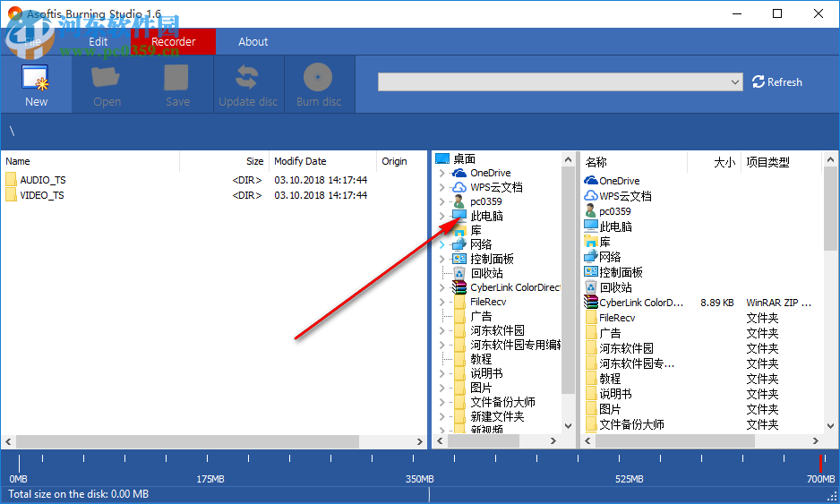This screenshot has height=504, width=840.
Task: Expand pc0359 tree node
Action: coord(442,201)
